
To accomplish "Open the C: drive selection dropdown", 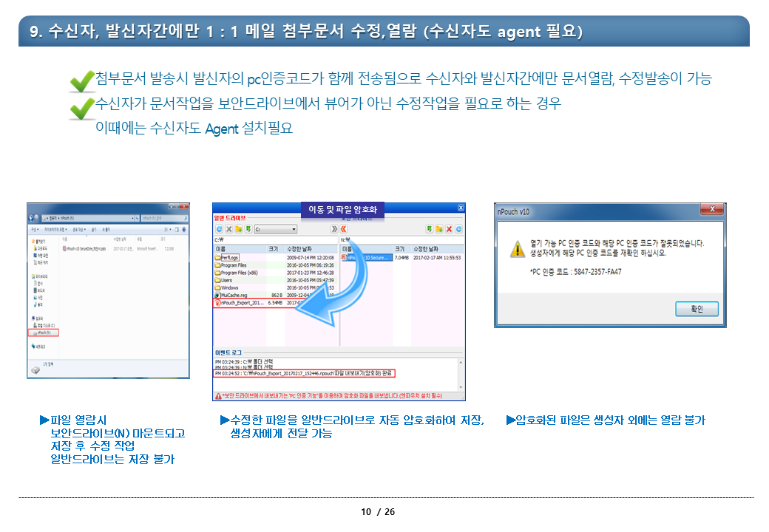I will tap(294, 230).
